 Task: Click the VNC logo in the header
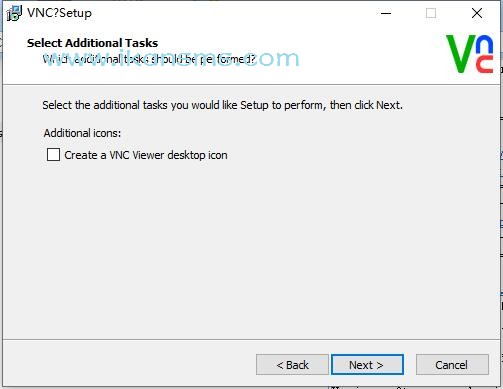469,54
